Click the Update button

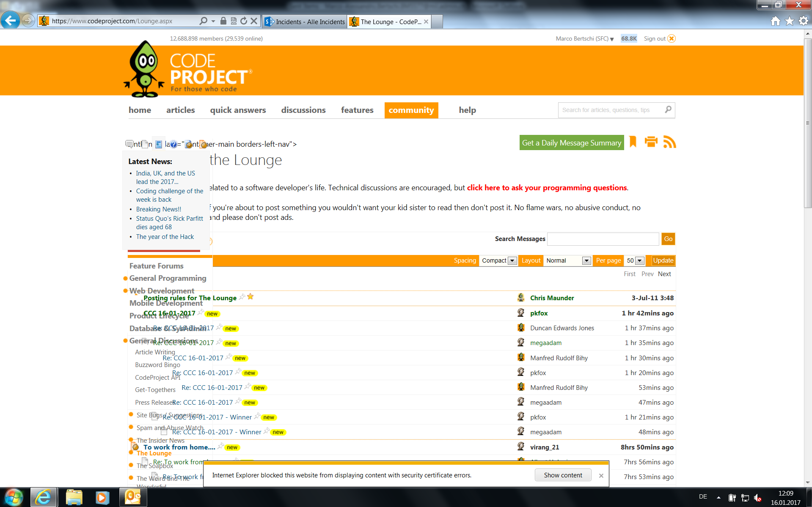pyautogui.click(x=663, y=260)
